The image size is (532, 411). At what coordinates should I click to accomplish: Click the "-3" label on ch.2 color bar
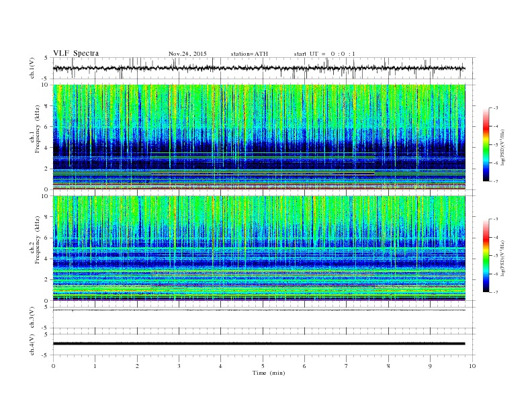coord(496,219)
